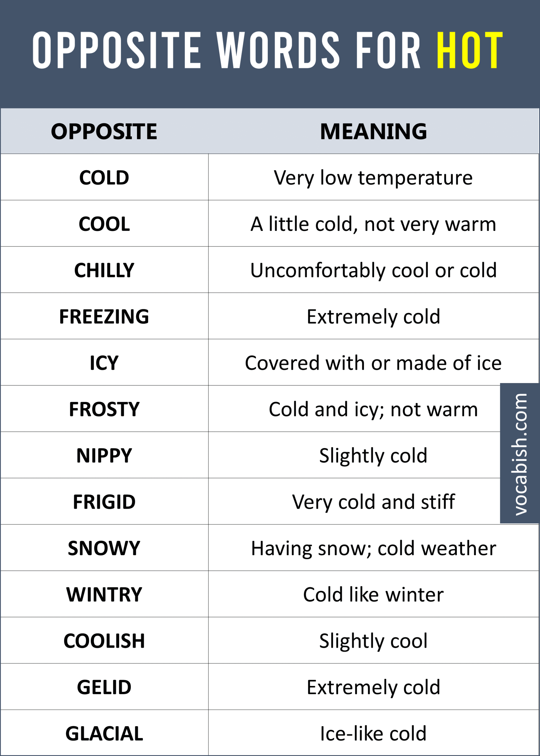Image resolution: width=540 pixels, height=756 pixels.
Task: Click the CHILLY word
Action: tap(104, 270)
